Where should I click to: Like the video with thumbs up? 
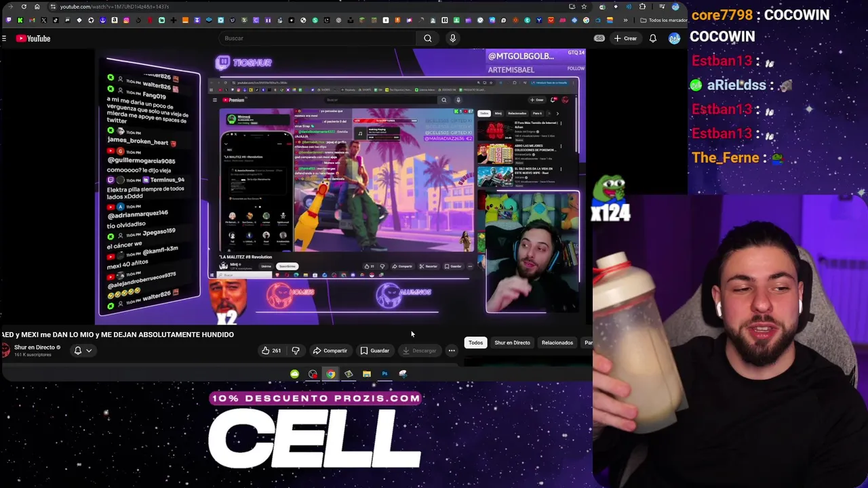[x=271, y=350]
